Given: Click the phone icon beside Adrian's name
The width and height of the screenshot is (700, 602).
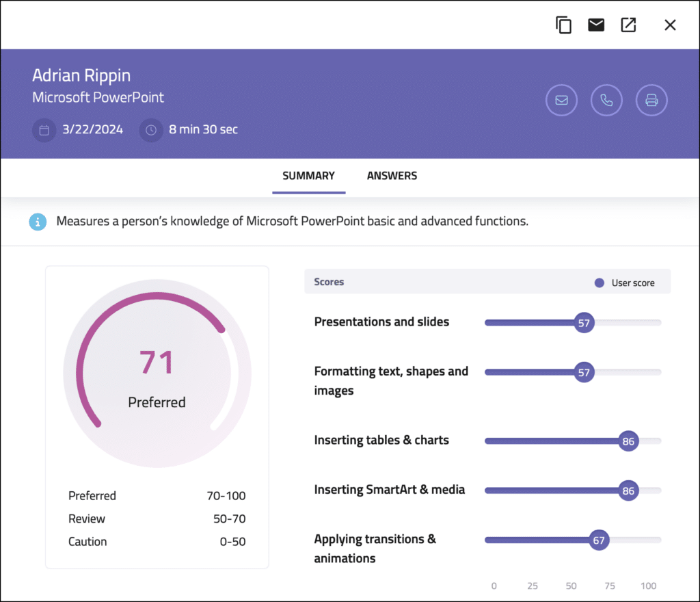Looking at the screenshot, I should point(606,100).
